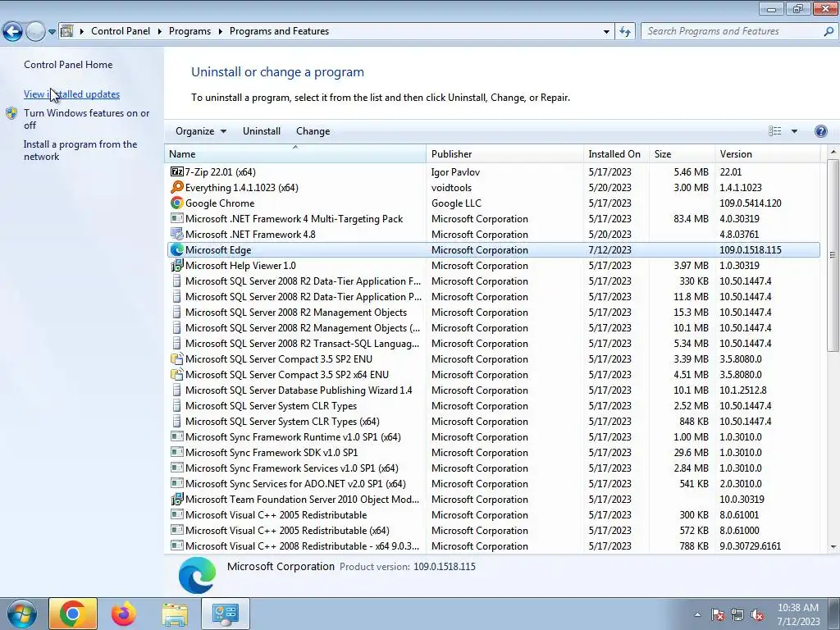Click the 7-Zip program icon
Image resolution: width=840 pixels, height=630 pixels.
(176, 171)
